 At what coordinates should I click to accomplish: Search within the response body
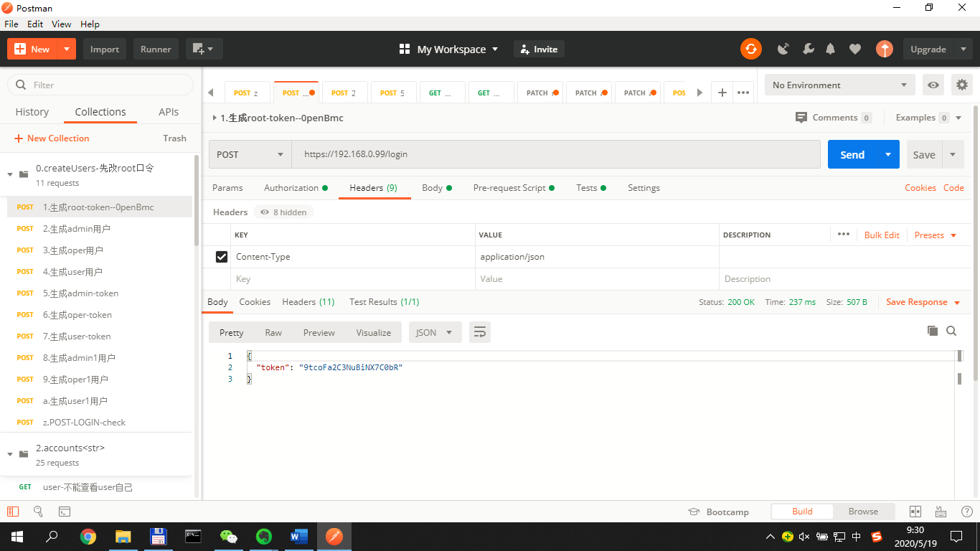[x=951, y=331]
